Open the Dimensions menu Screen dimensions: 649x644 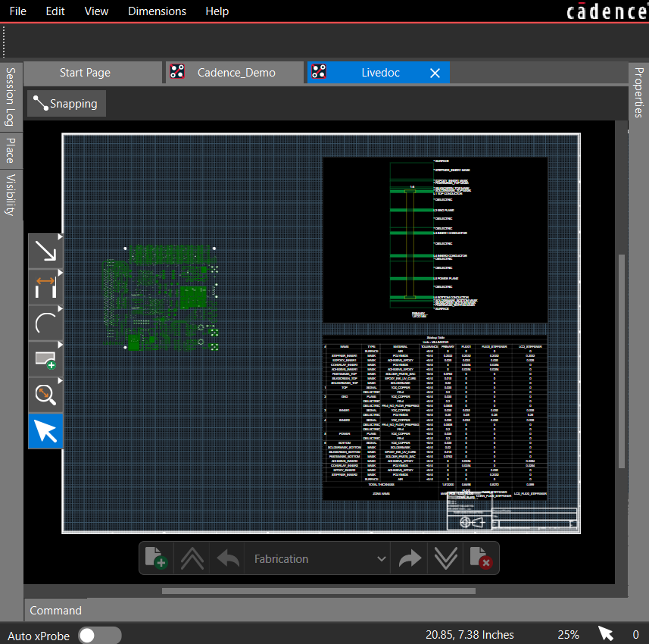click(x=157, y=11)
